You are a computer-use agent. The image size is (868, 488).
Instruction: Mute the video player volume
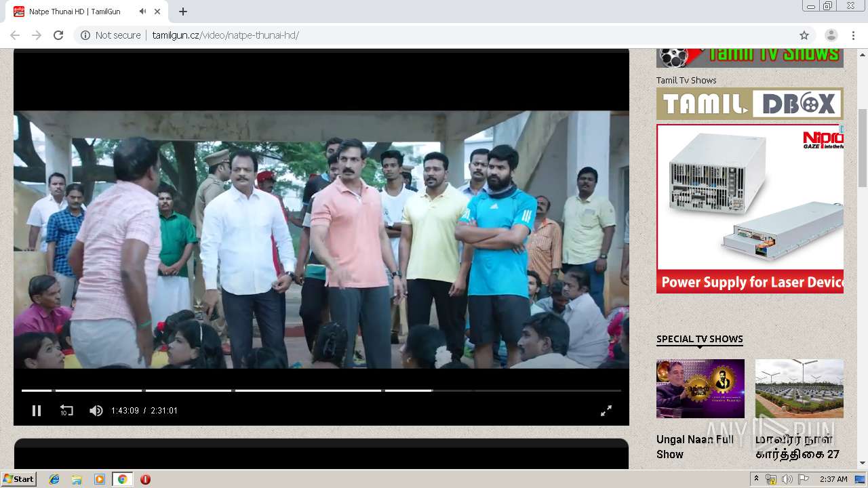96,411
